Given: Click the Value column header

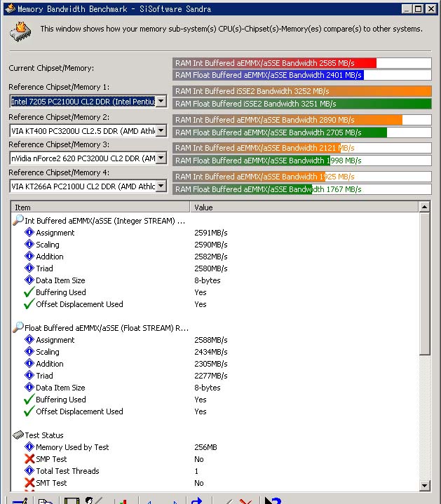Looking at the screenshot, I should pos(304,207).
